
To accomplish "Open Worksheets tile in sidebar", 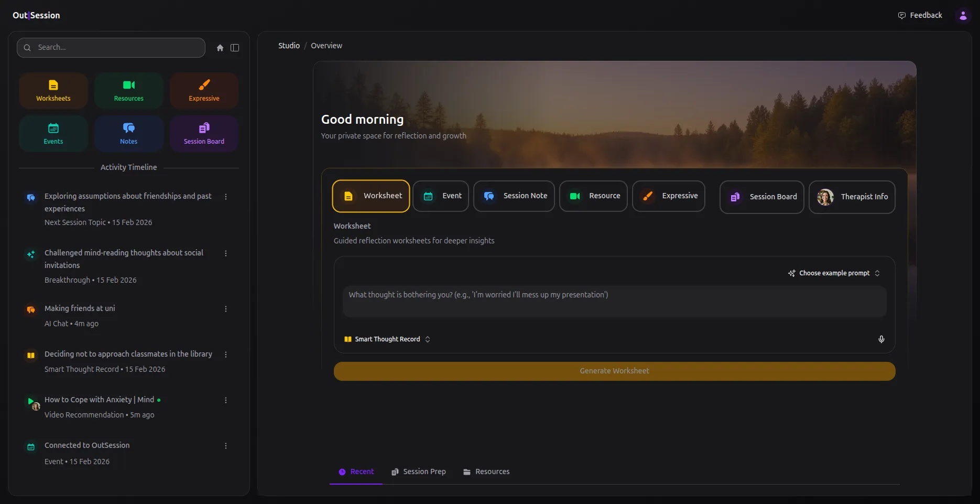I will point(53,91).
